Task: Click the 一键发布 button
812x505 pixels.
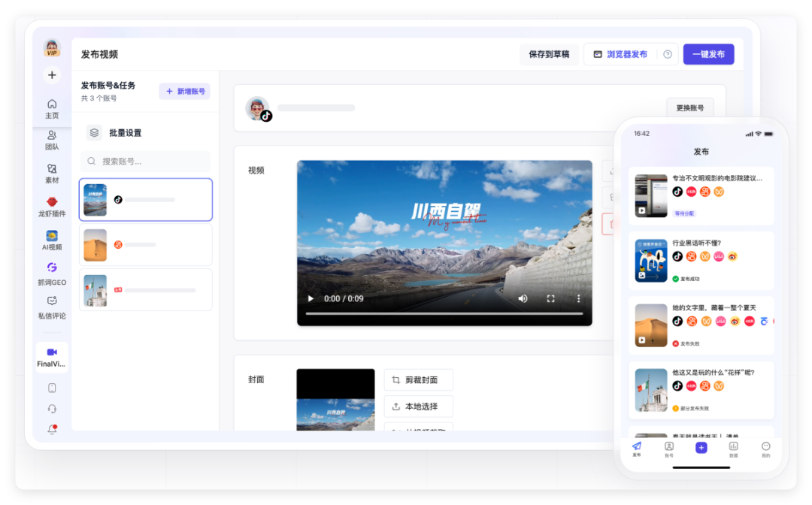Action: [708, 54]
